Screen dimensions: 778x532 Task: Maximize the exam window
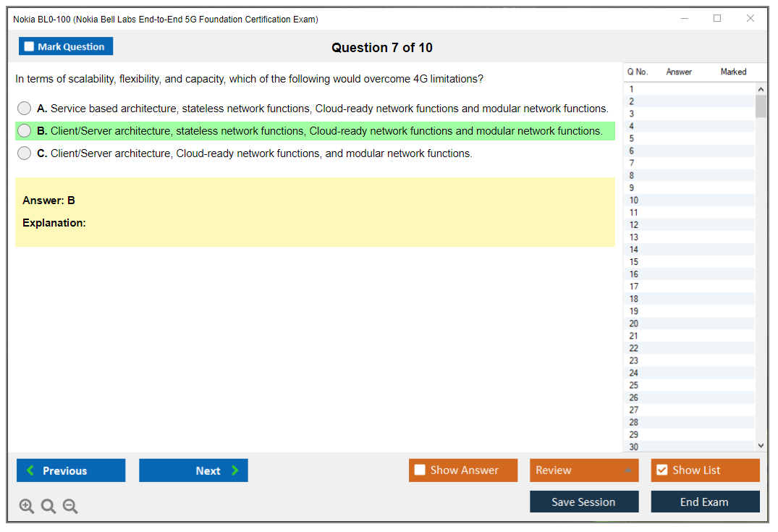717,19
